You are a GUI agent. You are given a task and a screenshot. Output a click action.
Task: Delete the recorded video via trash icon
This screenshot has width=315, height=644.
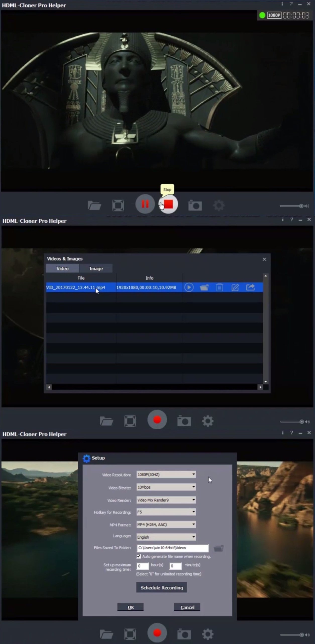tap(220, 287)
